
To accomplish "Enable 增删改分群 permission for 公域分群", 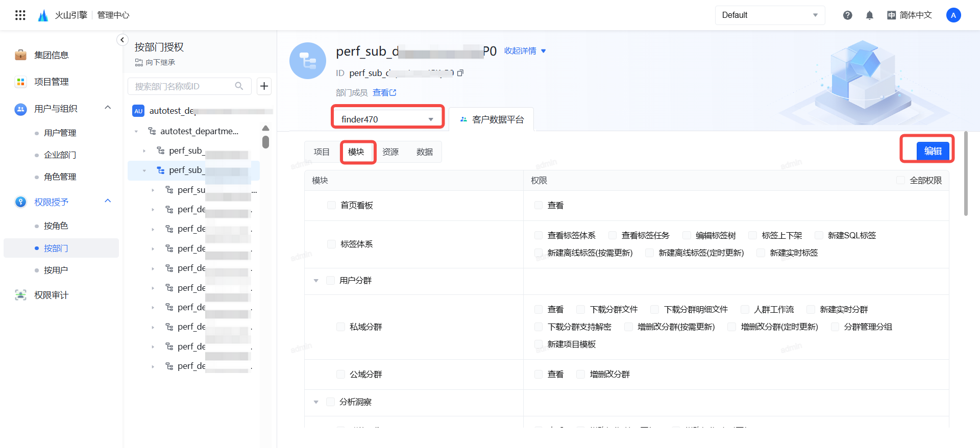I will tap(580, 374).
